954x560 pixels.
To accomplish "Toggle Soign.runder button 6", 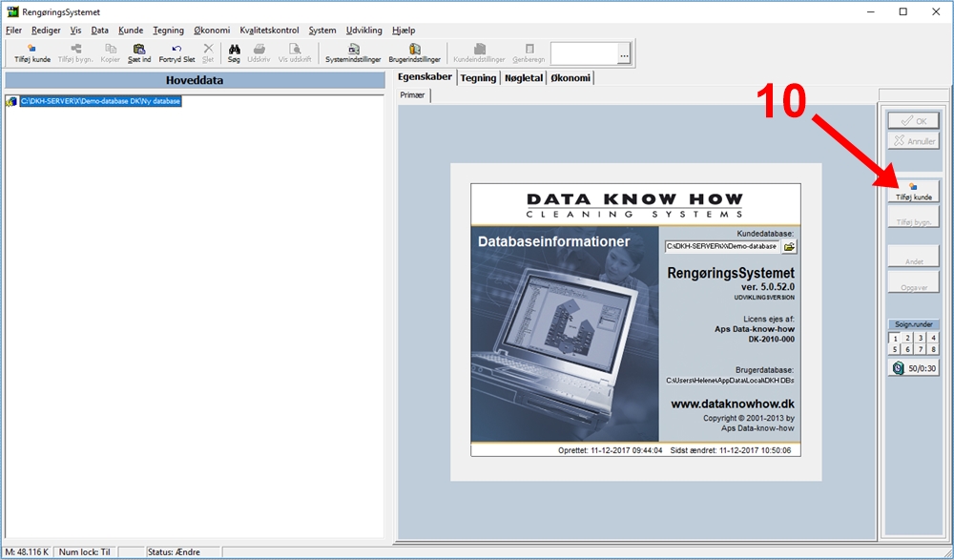I will (x=908, y=349).
